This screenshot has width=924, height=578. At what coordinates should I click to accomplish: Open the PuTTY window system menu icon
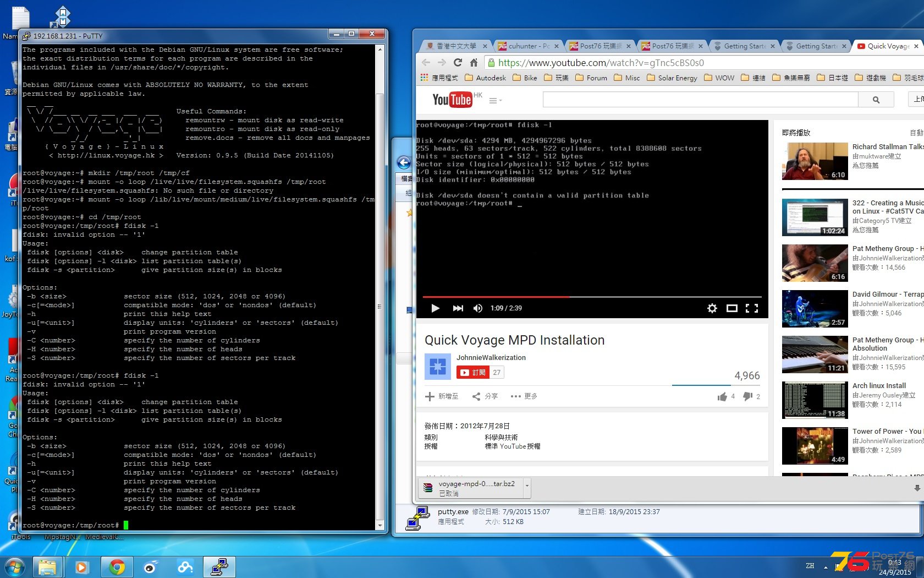[x=26, y=36]
